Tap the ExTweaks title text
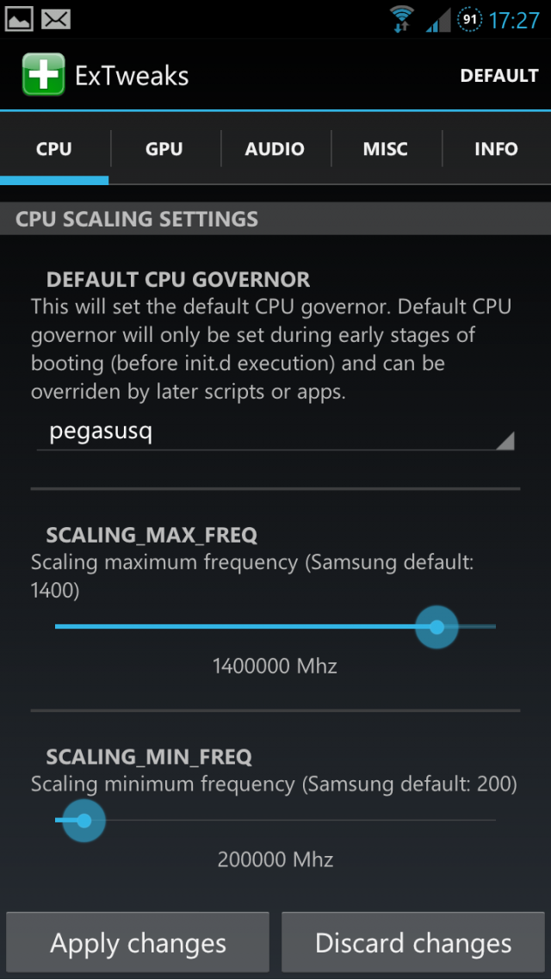The image size is (551, 980). click(132, 76)
